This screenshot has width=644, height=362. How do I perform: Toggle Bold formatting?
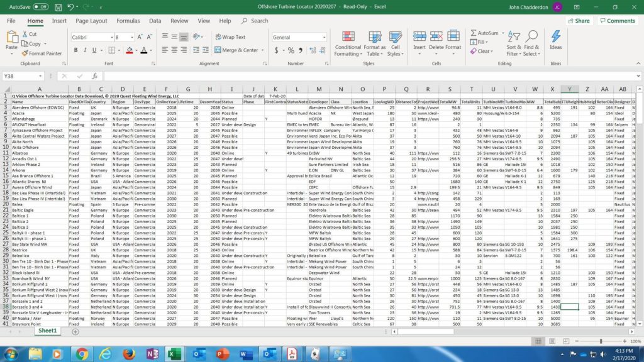[75, 50]
